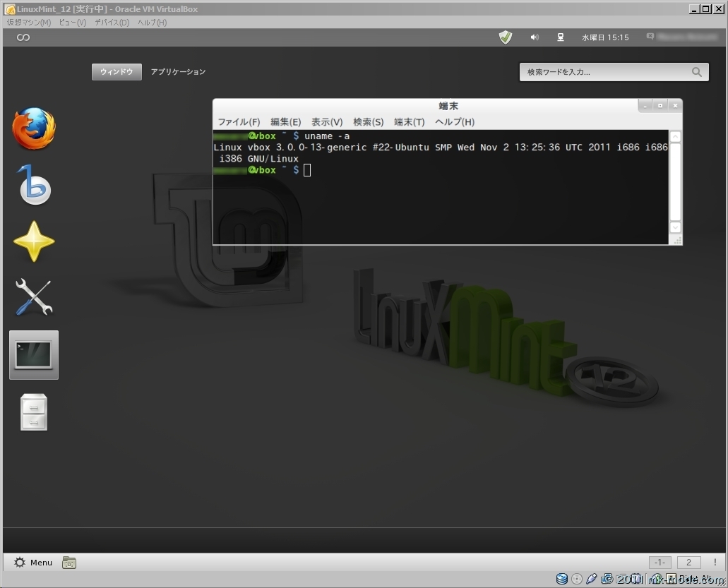The image size is (728, 588).
Task: Switch to workspace 2 in the pager
Action: coord(688,563)
